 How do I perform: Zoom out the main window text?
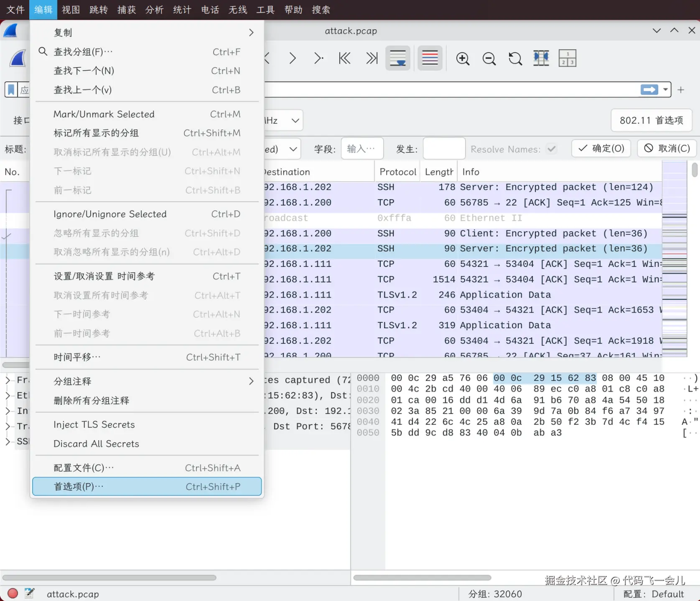(x=489, y=58)
